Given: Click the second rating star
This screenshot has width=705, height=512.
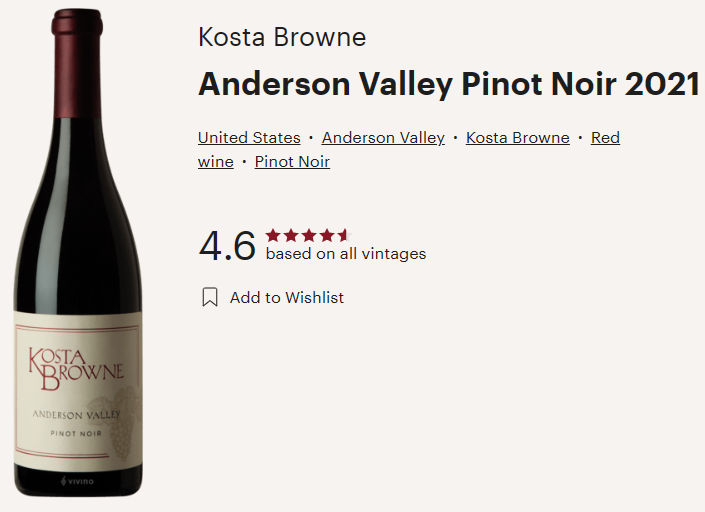Looking at the screenshot, I should coord(291,235).
